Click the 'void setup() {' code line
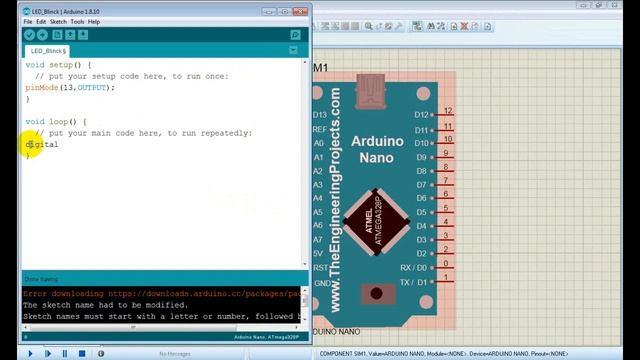Screen dimensions: 640x360 [58, 64]
